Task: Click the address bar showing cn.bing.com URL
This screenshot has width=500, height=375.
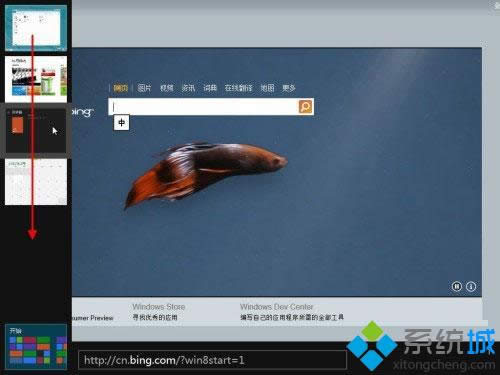Action: [x=212, y=360]
